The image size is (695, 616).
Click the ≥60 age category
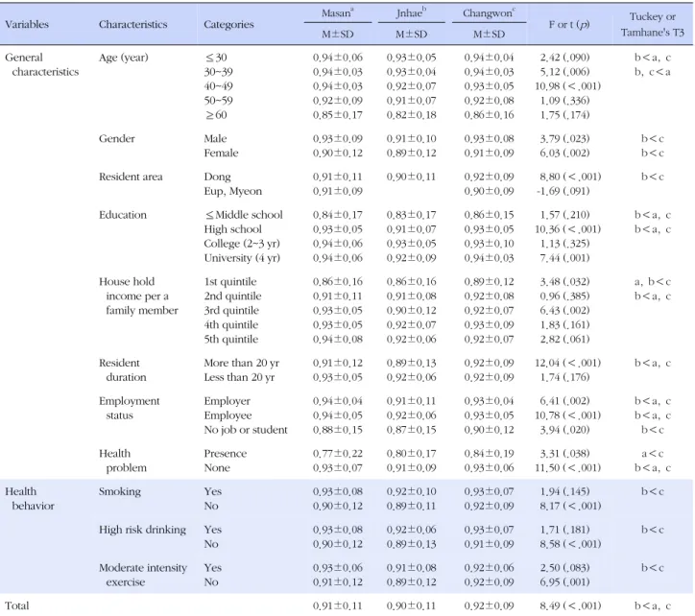[216, 115]
